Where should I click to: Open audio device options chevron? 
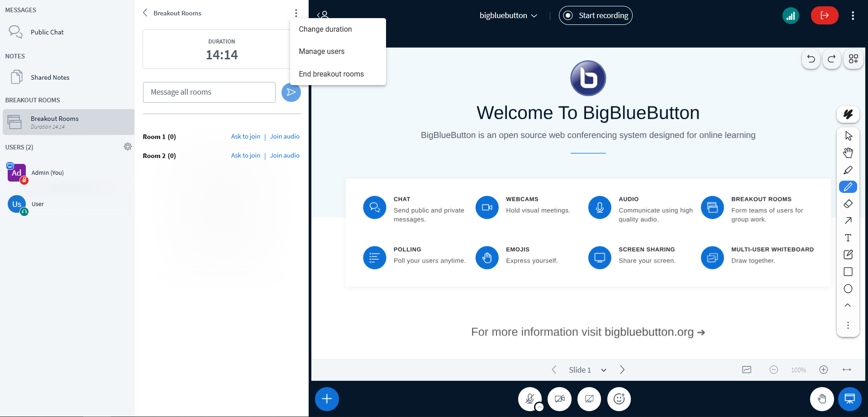(x=539, y=407)
